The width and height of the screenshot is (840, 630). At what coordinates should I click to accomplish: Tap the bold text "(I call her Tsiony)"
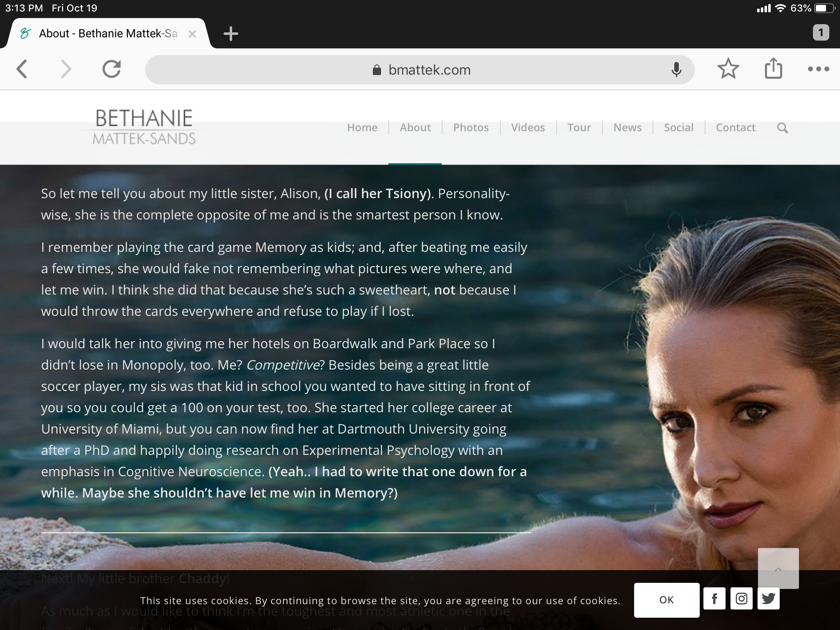click(378, 193)
